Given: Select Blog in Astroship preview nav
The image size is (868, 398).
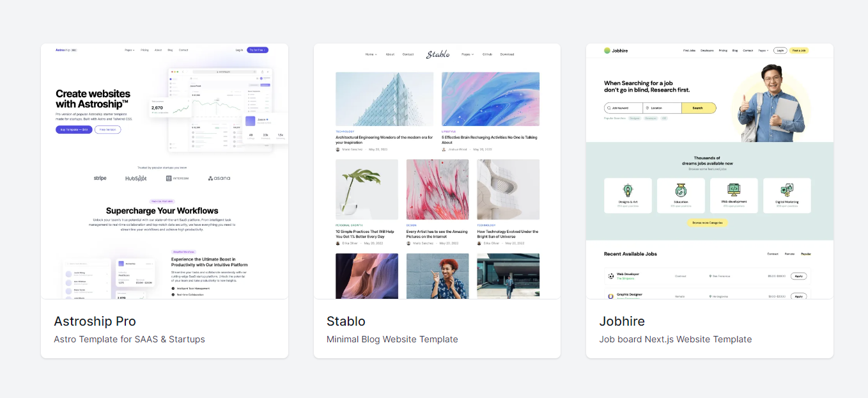Looking at the screenshot, I should tap(170, 50).
